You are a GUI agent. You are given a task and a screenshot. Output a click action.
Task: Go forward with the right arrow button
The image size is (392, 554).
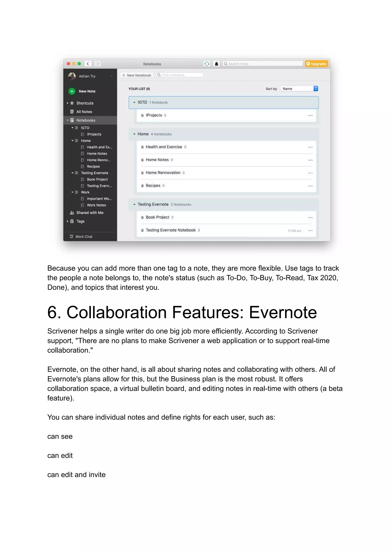[98, 64]
